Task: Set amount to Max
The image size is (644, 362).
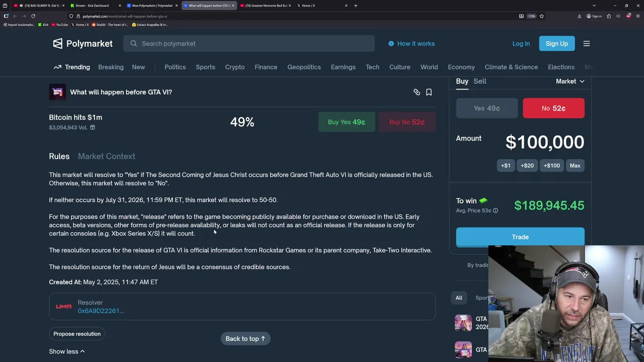Action: click(x=575, y=165)
